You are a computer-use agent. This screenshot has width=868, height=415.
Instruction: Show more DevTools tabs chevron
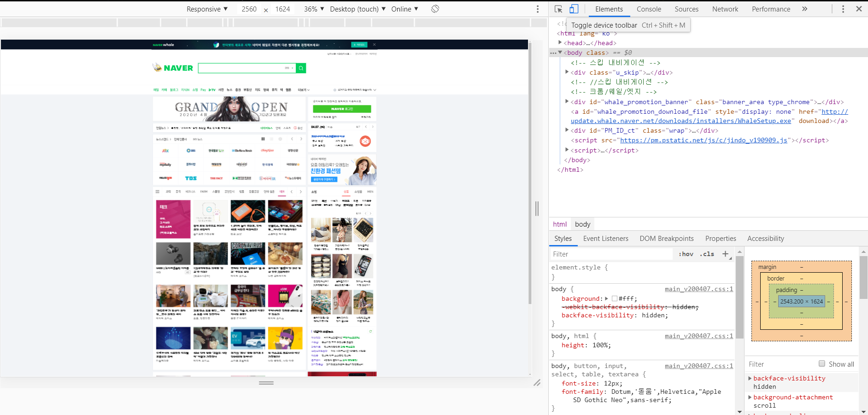tap(804, 9)
